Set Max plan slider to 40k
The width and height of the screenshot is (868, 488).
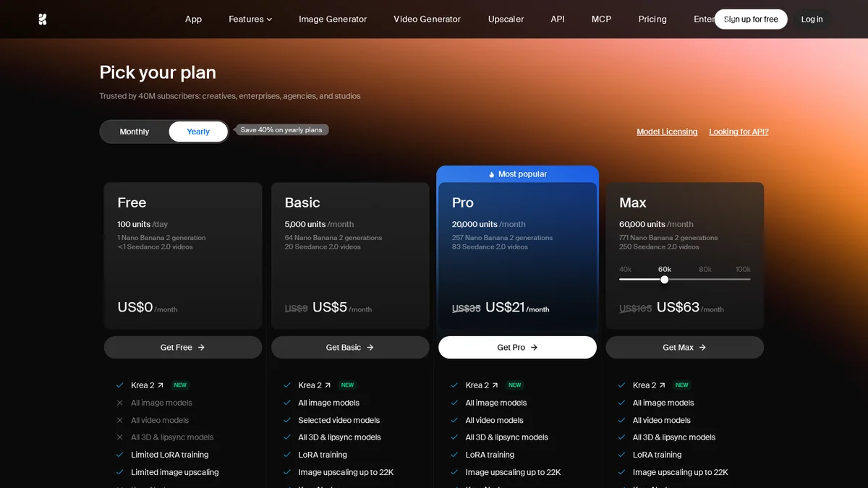coord(625,270)
